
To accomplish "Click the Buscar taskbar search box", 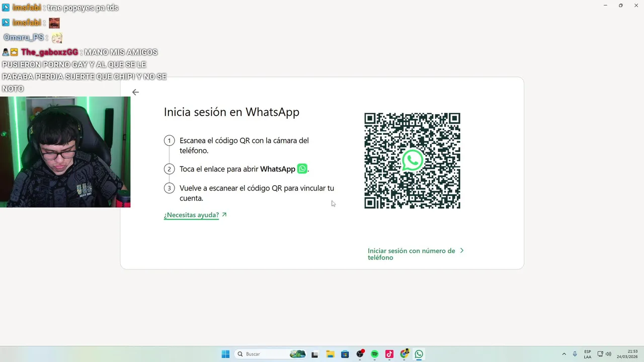I will (271, 354).
